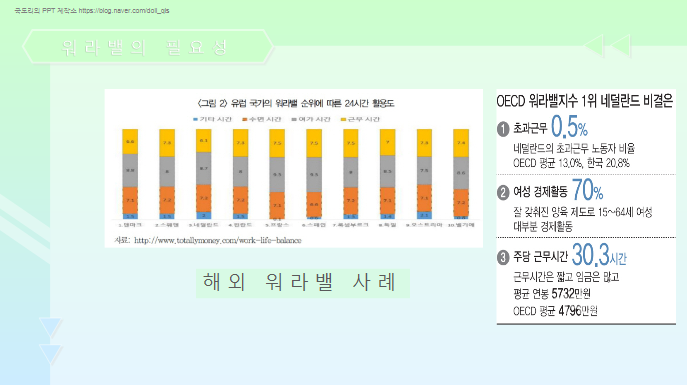Click the 30.3시간 blue figure
This screenshot has width=687, height=385.
(599, 255)
